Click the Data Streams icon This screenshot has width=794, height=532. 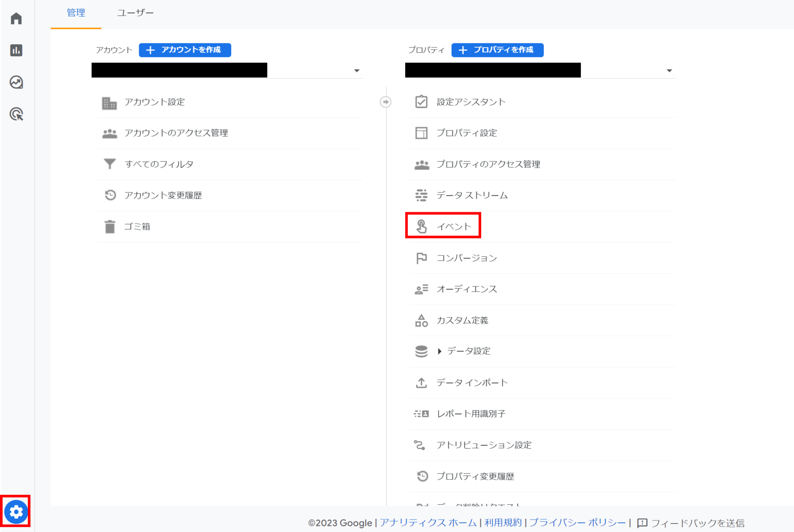[x=421, y=195]
